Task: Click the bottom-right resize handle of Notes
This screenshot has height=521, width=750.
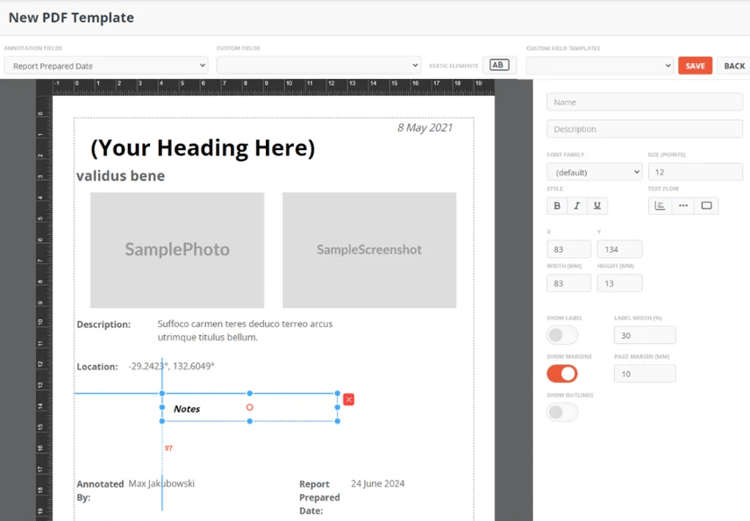Action: 338,421
